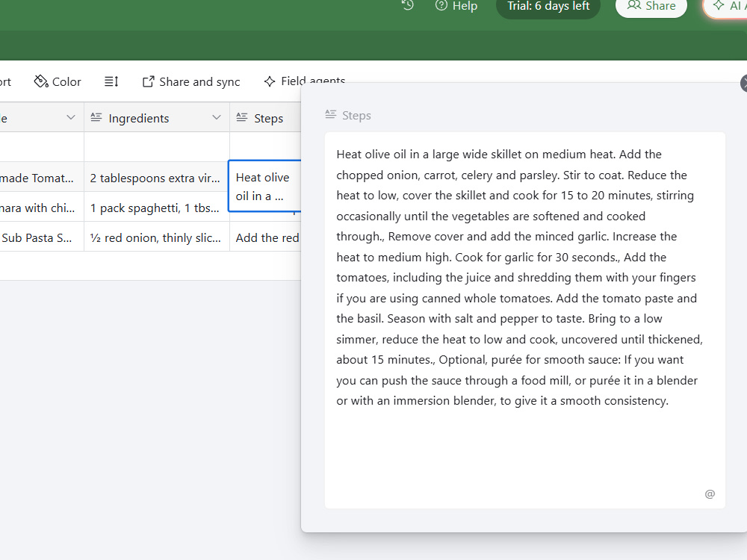
Task: Select the '½ red onion, thinly slic...' cell
Action: (157, 238)
